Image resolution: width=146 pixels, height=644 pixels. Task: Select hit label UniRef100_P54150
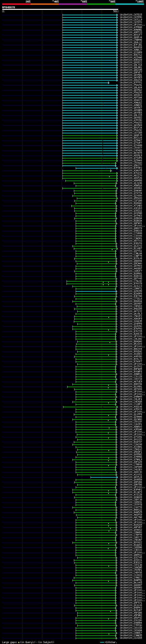pos(131,93)
